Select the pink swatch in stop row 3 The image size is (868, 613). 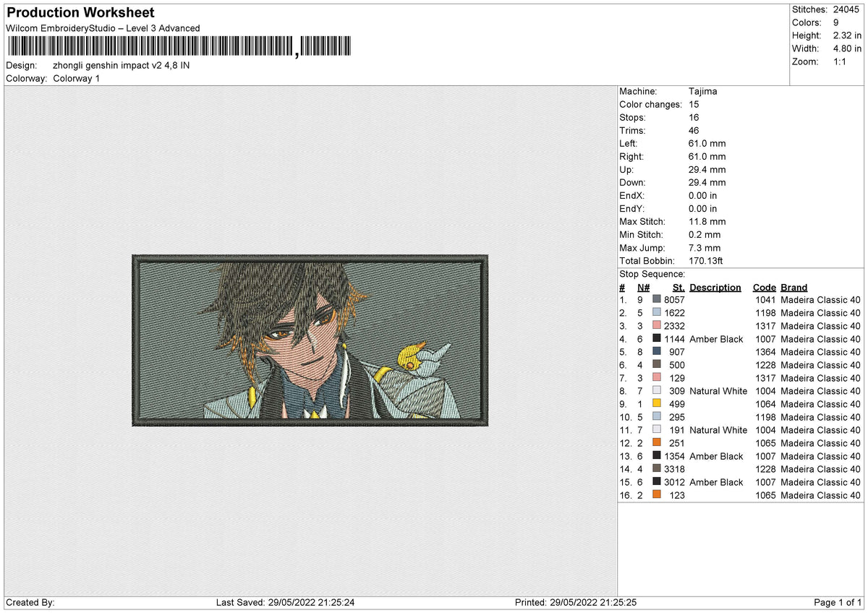point(657,326)
